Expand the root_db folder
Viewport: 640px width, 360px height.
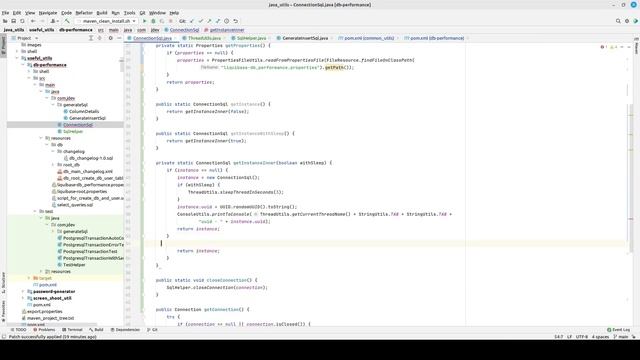point(53,165)
